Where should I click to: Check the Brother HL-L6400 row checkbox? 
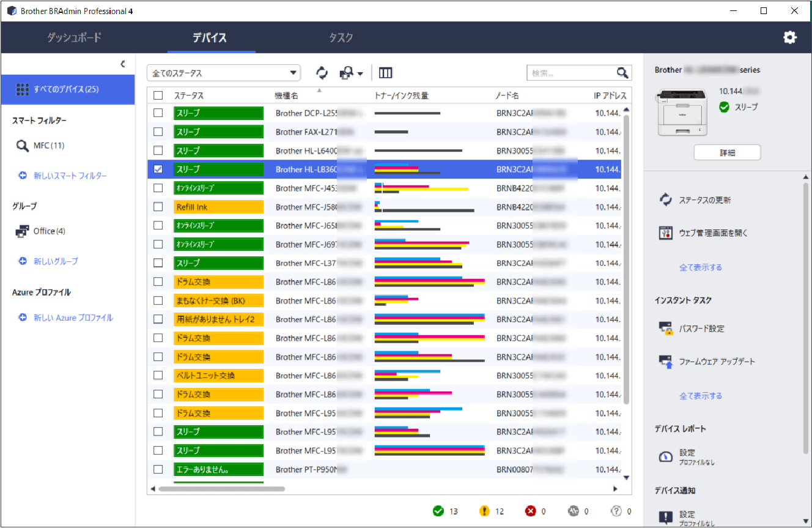[158, 151]
